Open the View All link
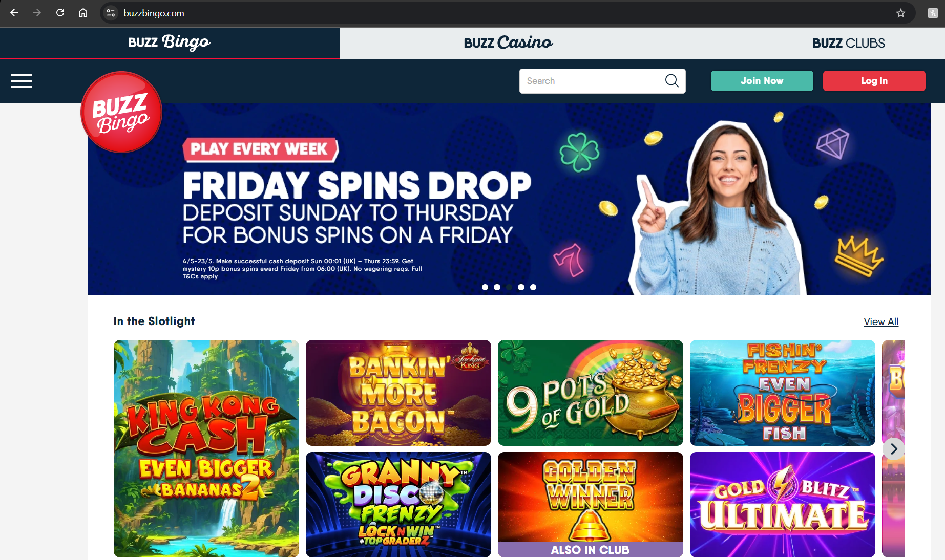The width and height of the screenshot is (945, 560). click(881, 321)
